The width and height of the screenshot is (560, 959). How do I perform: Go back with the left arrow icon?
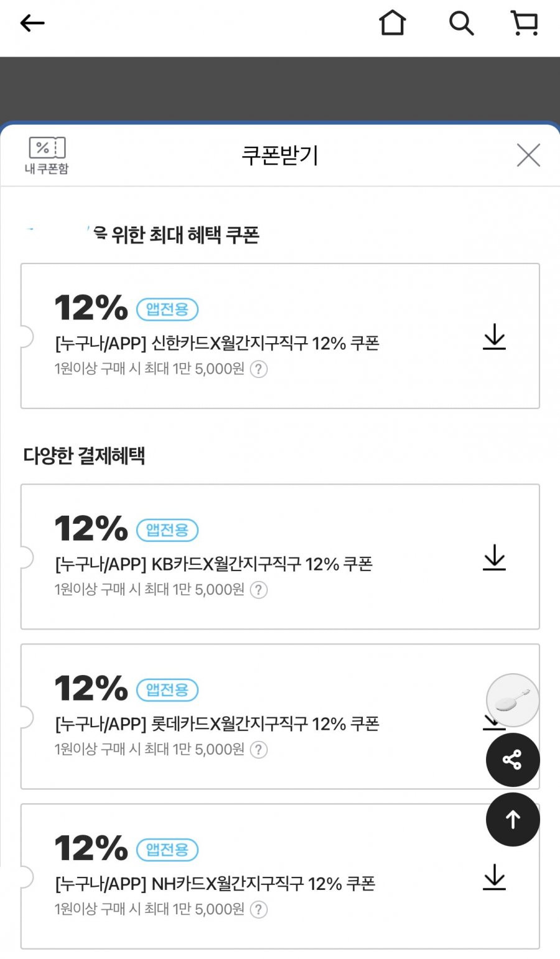click(x=32, y=24)
